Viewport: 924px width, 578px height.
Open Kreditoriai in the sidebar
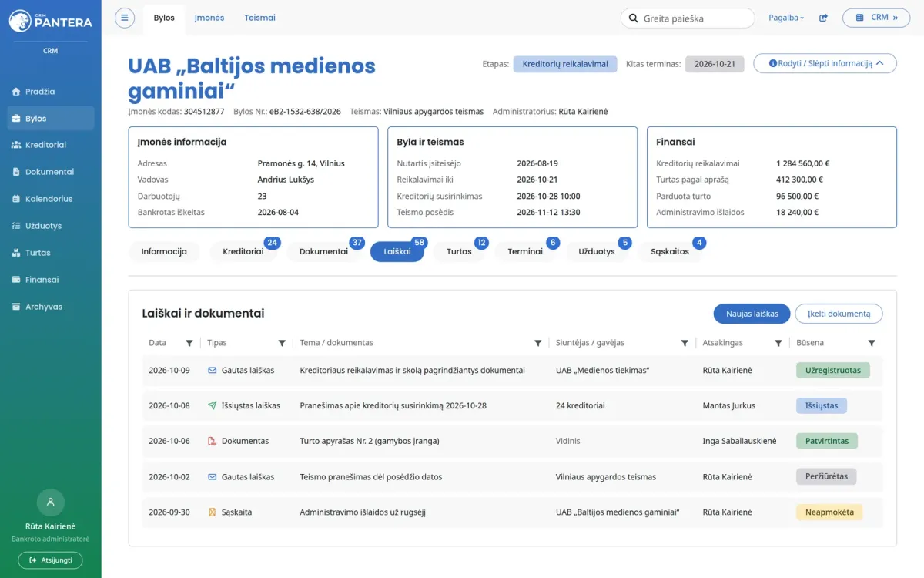point(51,145)
